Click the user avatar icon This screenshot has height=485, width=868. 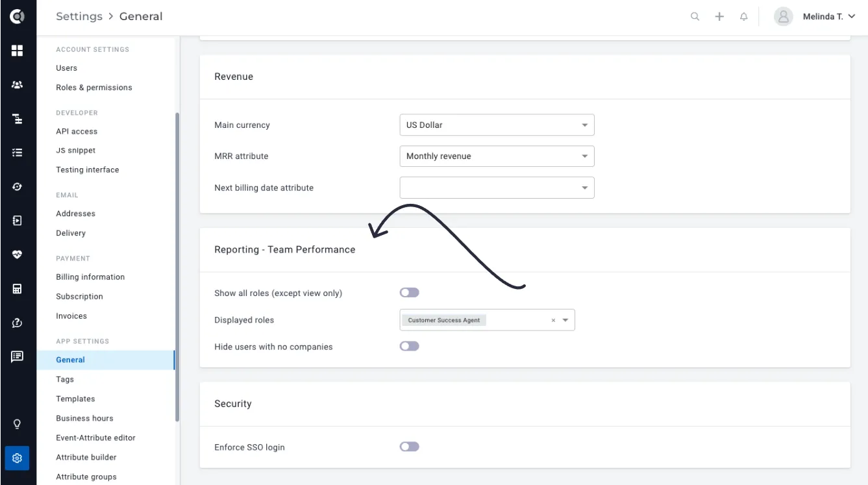click(x=784, y=17)
